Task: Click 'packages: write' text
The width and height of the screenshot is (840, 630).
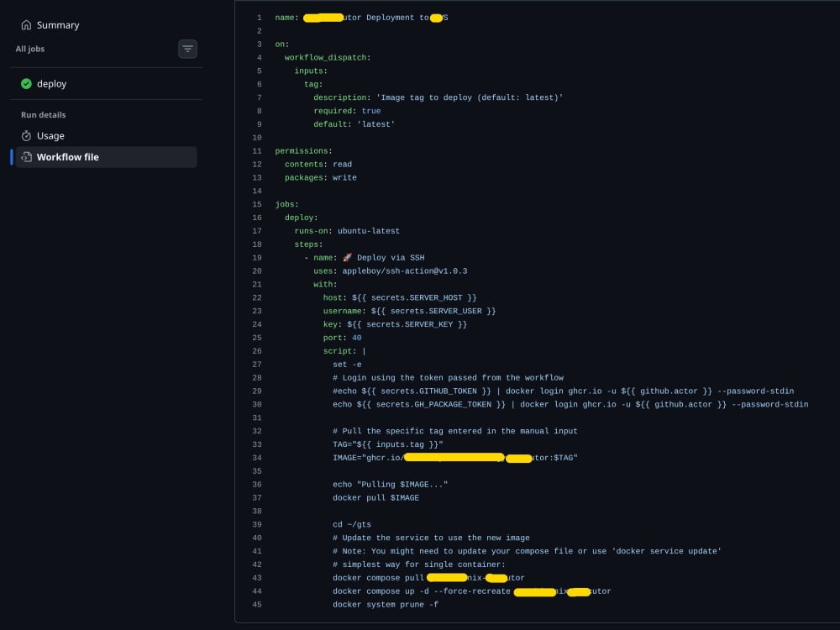Action: (320, 178)
